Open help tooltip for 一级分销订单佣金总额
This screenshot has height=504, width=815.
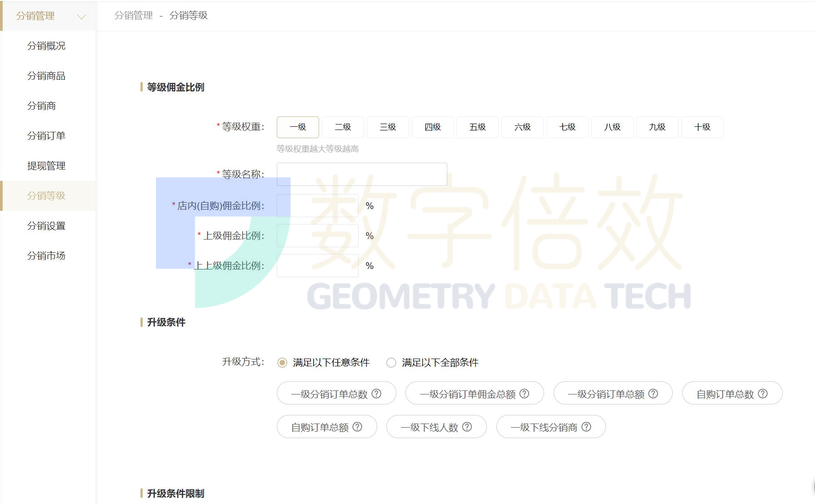pyautogui.click(x=524, y=394)
